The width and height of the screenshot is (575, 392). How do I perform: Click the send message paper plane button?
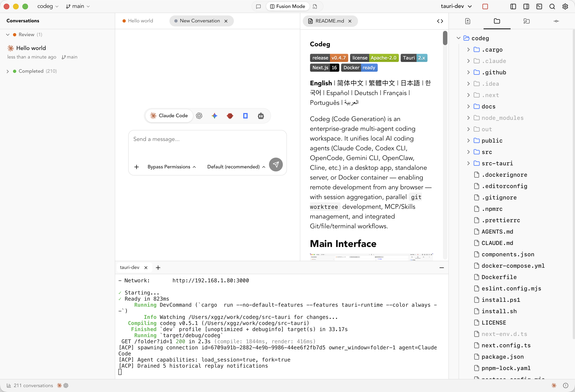coord(276,165)
